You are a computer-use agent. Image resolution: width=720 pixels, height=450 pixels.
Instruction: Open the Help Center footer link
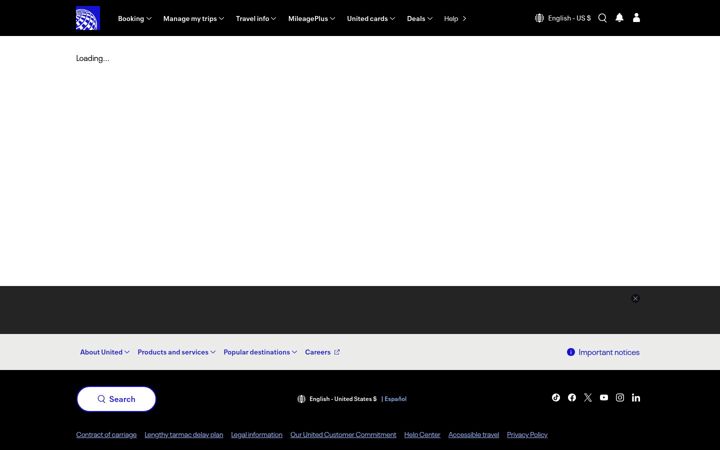click(x=422, y=434)
